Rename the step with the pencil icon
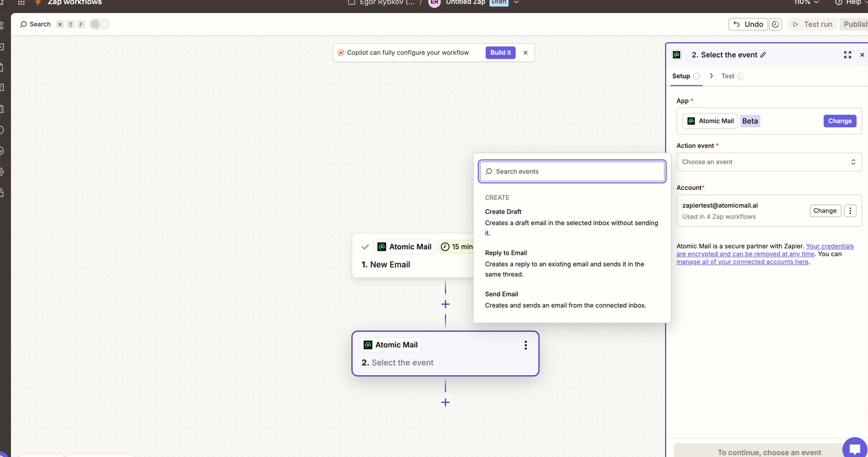868x457 pixels. tap(763, 55)
